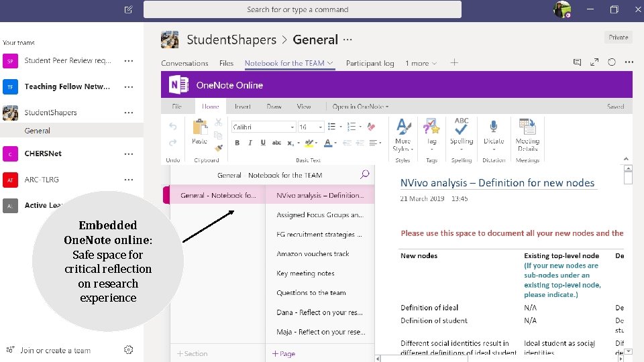Screen dimensions: 644x362
Task: Open the Open in OneNote dropdown
Action: pyautogui.click(x=360, y=107)
